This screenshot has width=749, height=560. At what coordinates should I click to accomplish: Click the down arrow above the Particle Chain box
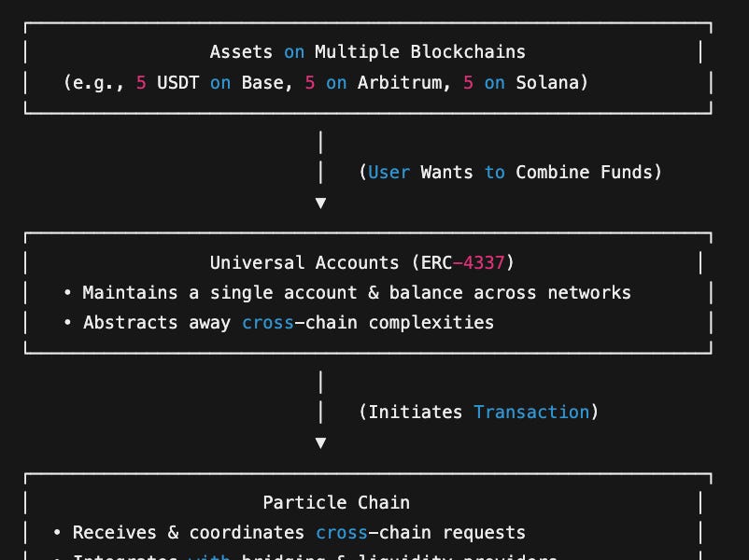[x=321, y=443]
